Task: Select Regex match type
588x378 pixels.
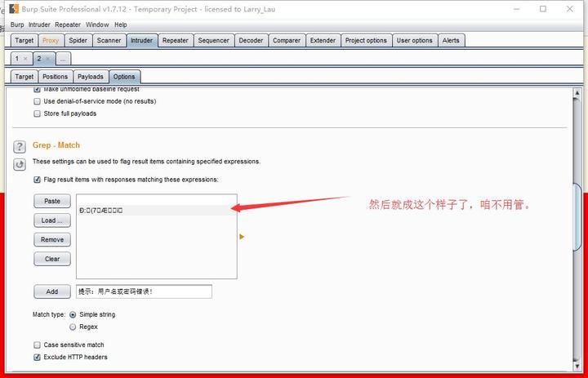Action: click(x=73, y=327)
